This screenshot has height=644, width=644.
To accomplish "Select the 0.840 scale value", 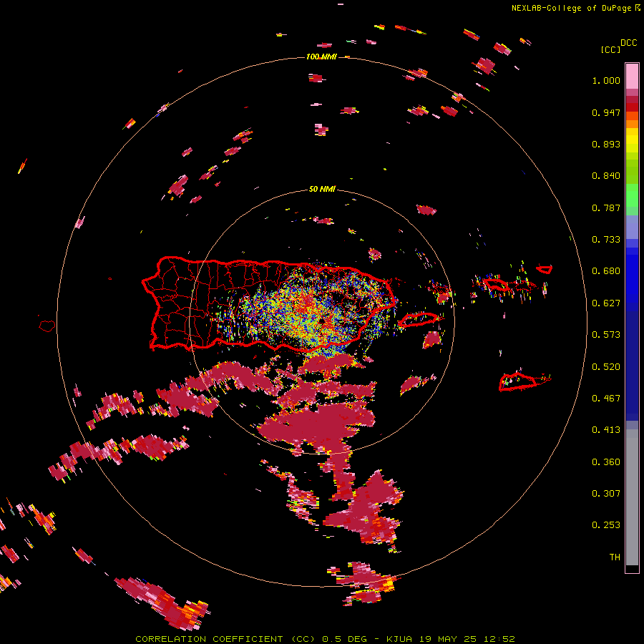I will pos(606,176).
